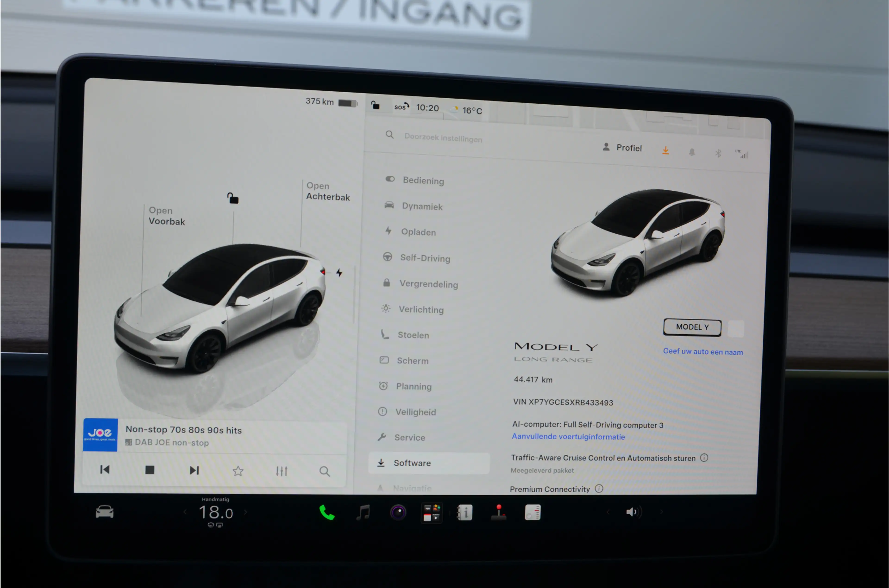889x588 pixels.
Task: Open notifications bell icon
Action: click(692, 152)
